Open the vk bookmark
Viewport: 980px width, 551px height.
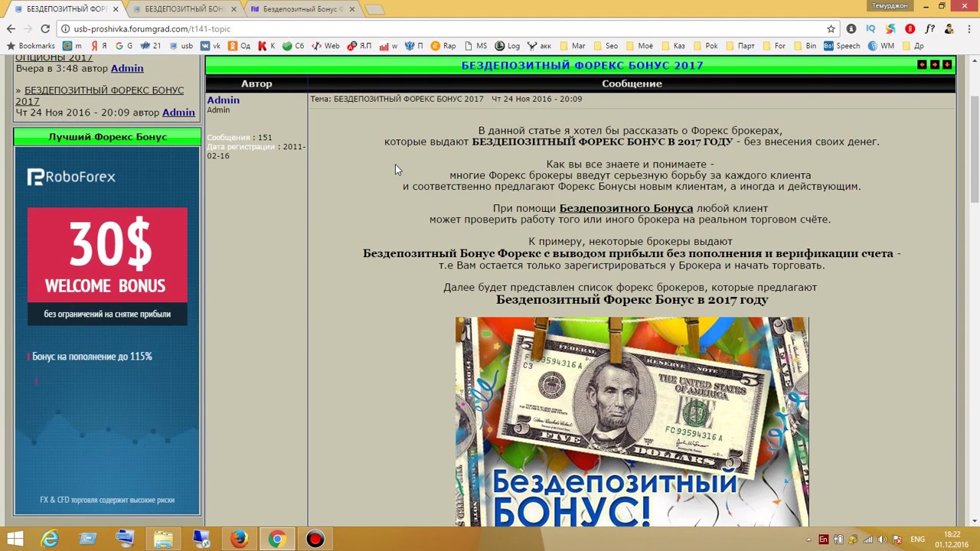tap(211, 46)
